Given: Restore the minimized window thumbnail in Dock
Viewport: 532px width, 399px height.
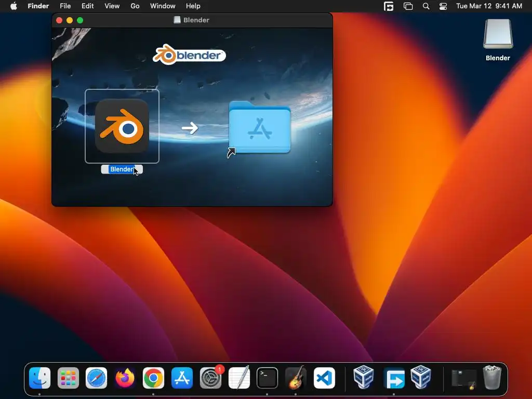Looking at the screenshot, I should [x=463, y=379].
